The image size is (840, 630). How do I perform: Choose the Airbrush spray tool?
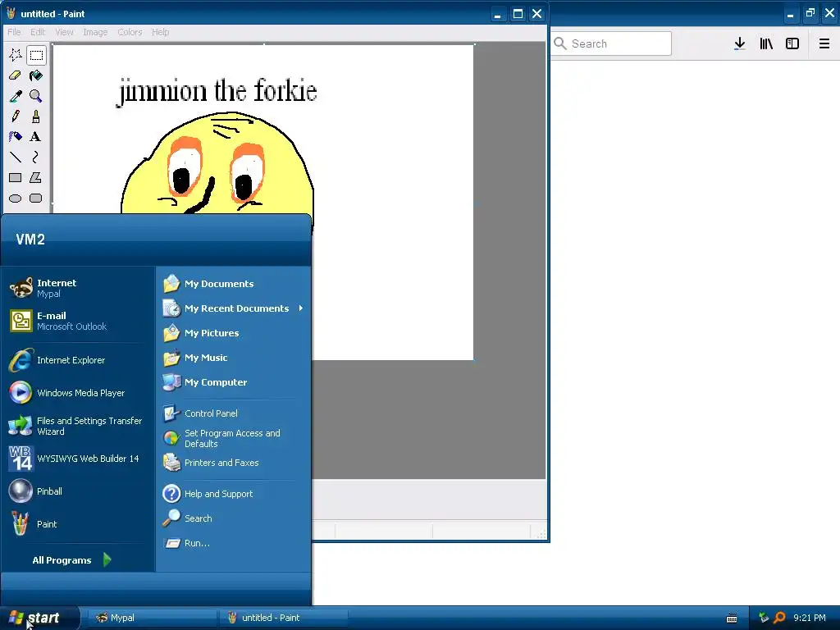click(15, 137)
